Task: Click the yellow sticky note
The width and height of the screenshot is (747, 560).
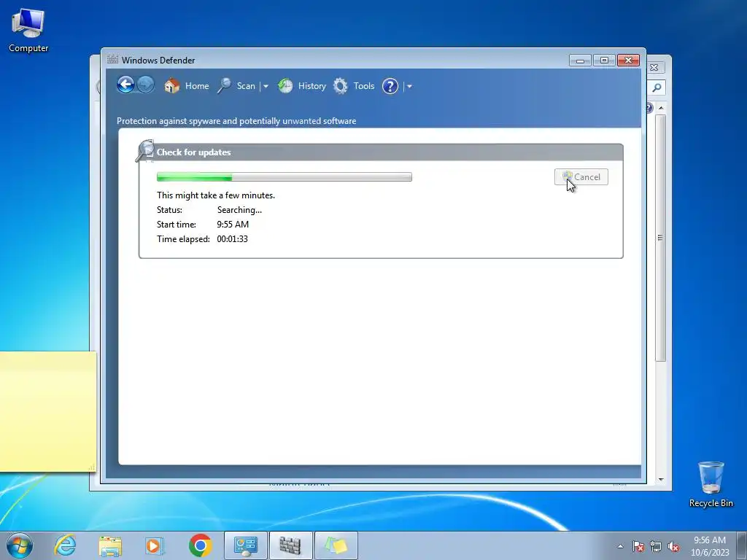Action: (x=47, y=411)
